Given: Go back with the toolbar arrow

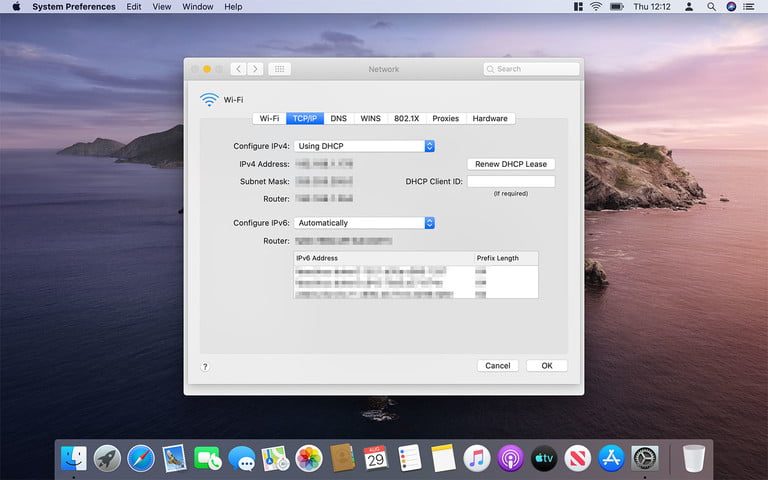Looking at the screenshot, I should [238, 69].
